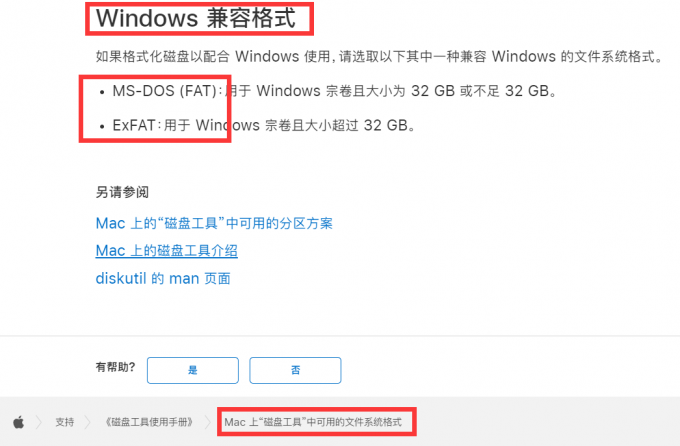Click the chevron between 支持 and 《磁盘工具使用手册》
This screenshot has height=446, width=680.
pyautogui.click(x=88, y=422)
